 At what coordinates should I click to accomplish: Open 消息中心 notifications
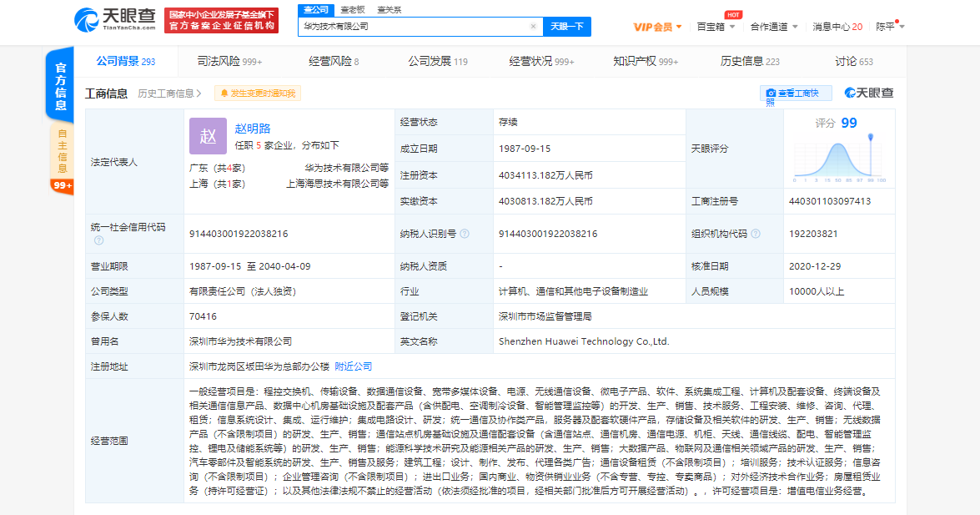point(837,27)
